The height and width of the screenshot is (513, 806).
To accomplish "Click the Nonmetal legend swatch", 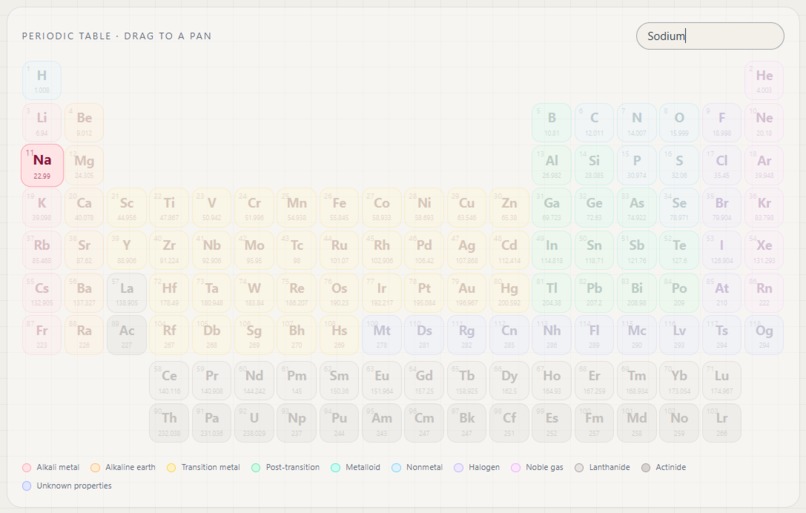I will [396, 467].
